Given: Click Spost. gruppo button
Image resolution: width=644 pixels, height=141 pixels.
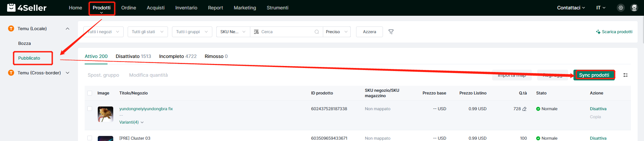Looking at the screenshot, I should [x=103, y=75].
